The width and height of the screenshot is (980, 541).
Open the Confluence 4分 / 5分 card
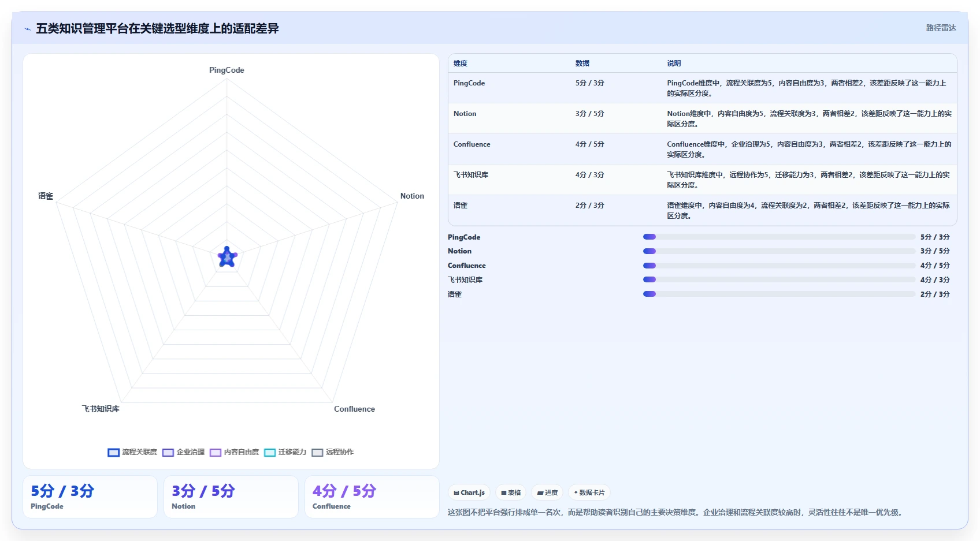pos(372,497)
